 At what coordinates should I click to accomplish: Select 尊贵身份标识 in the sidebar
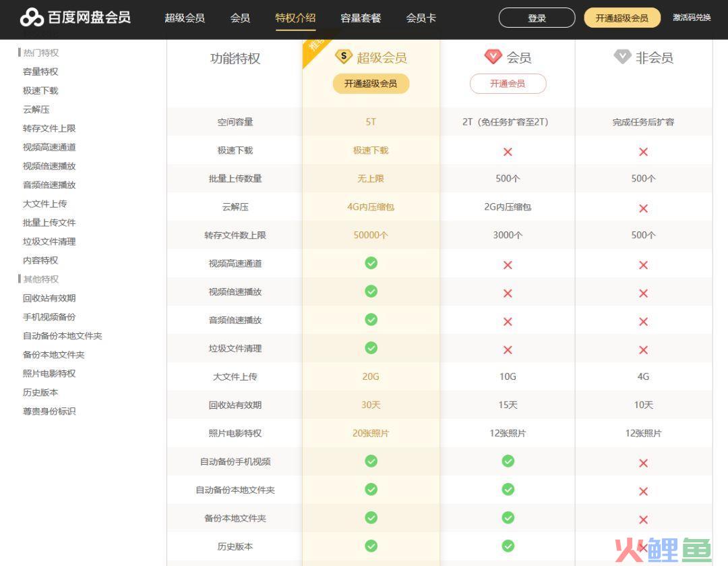(x=49, y=412)
